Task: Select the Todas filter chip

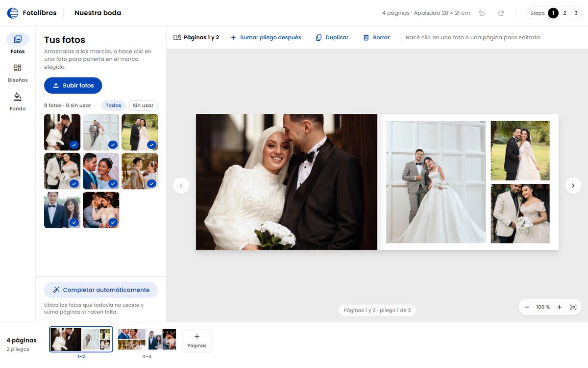Action: click(113, 105)
